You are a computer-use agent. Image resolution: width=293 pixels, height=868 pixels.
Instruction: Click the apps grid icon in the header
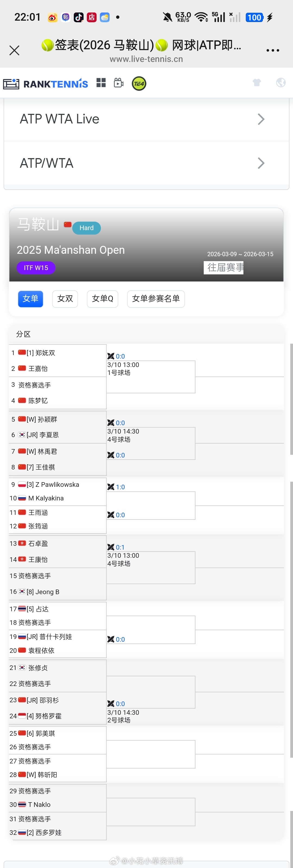pyautogui.click(x=101, y=83)
